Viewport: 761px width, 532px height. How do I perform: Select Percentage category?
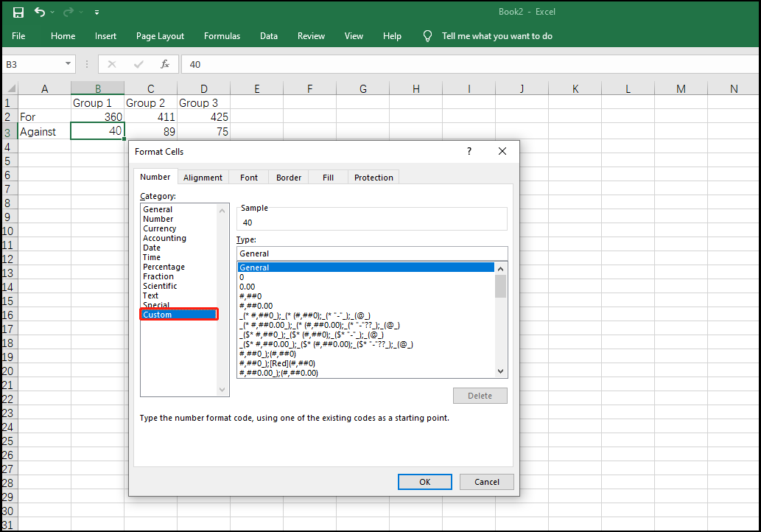[164, 267]
